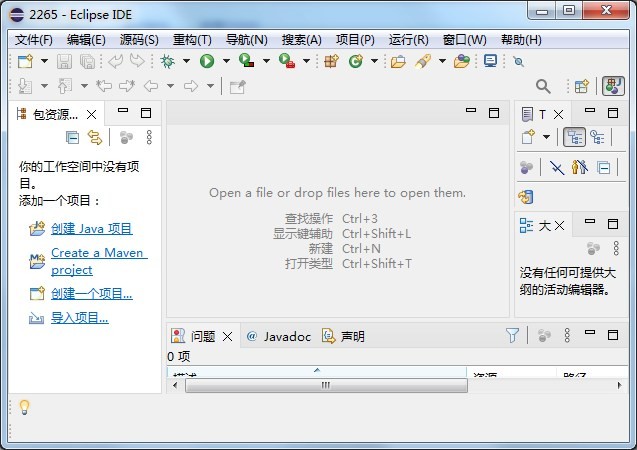
Task: Expand the Coverage dropdown arrow
Action: (x=266, y=61)
